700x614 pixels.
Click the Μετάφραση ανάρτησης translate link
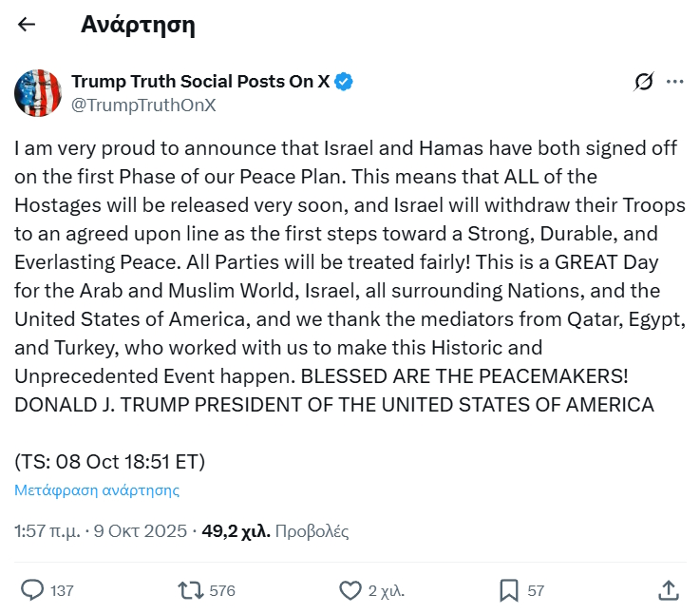tap(97, 490)
